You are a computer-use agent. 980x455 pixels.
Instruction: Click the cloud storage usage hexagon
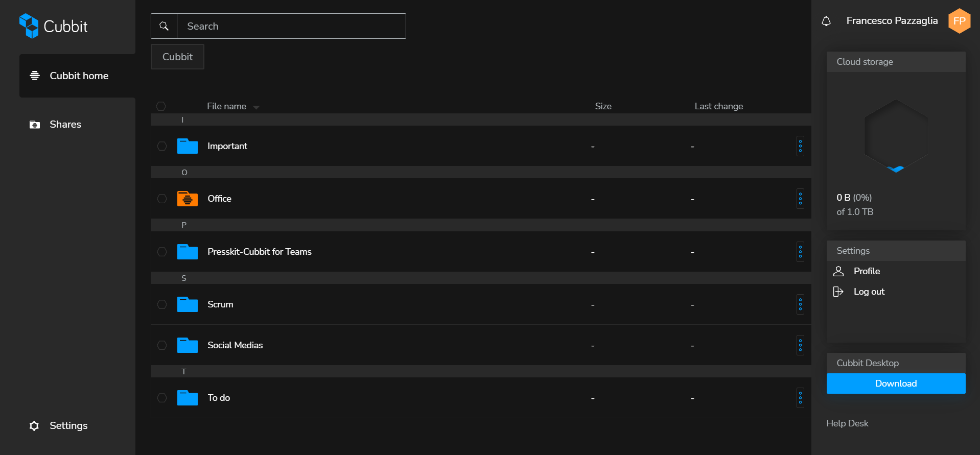click(x=896, y=136)
